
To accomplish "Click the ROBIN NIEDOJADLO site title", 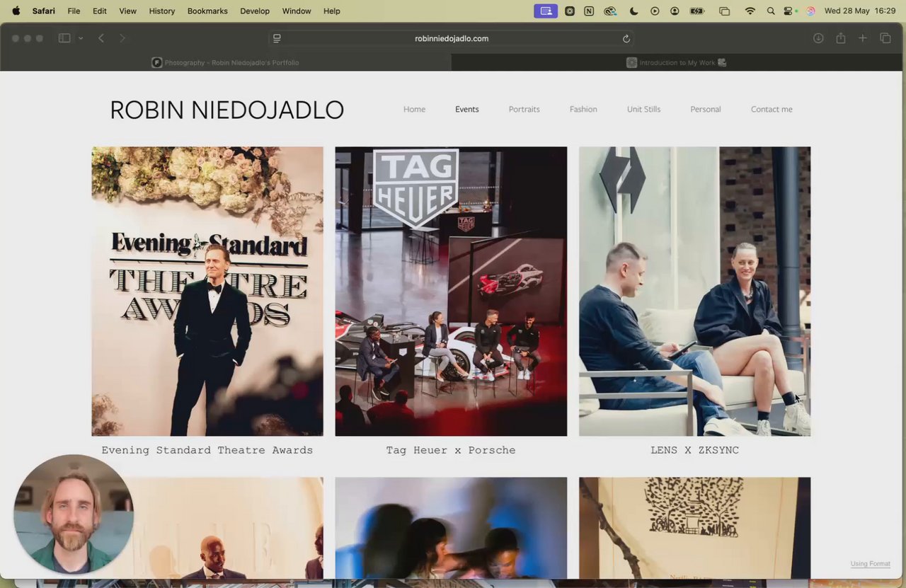I will click(x=226, y=110).
